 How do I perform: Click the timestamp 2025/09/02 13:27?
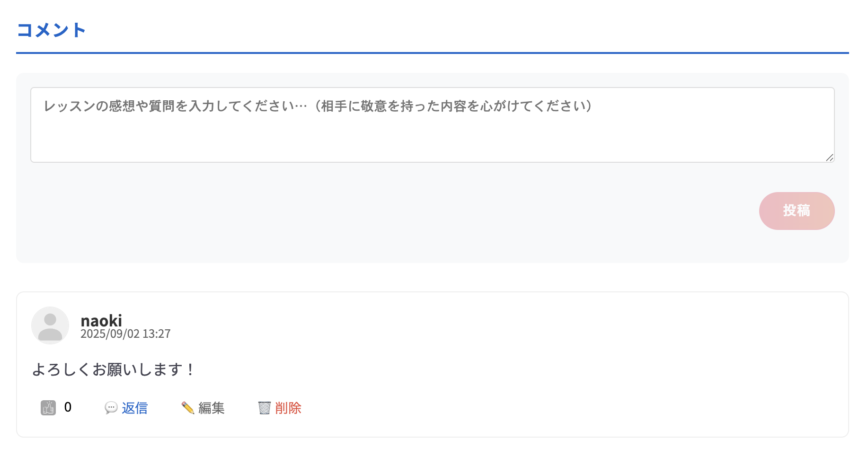point(125,334)
